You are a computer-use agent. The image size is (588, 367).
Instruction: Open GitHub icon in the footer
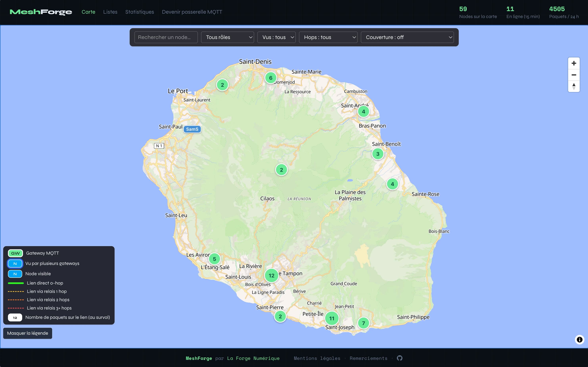click(x=400, y=358)
